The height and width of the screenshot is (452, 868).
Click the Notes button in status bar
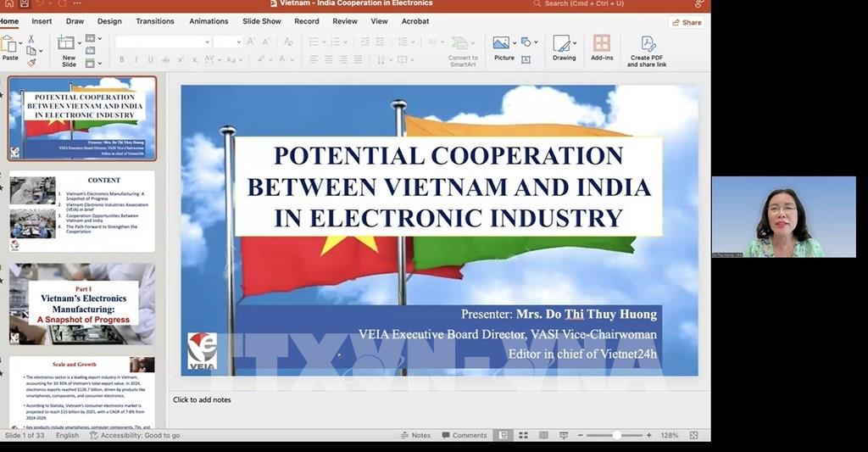[415, 435]
